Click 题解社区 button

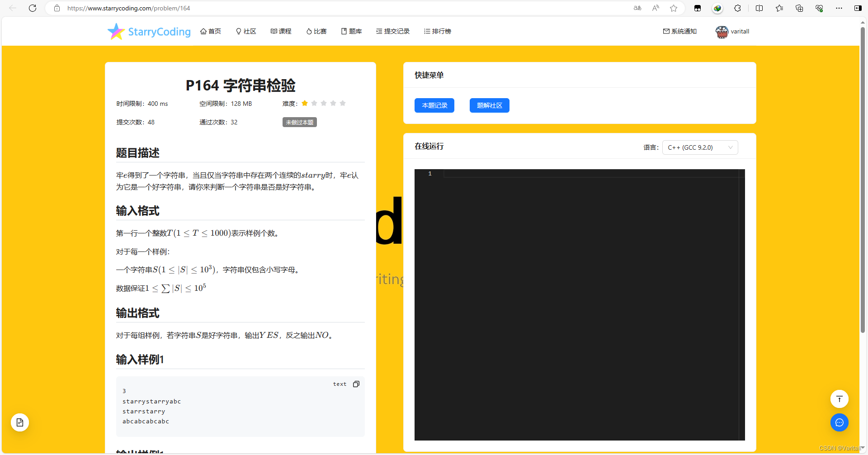tap(490, 105)
